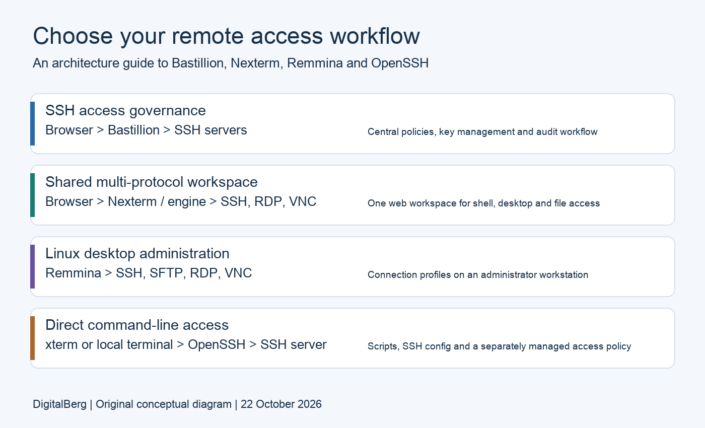Viewport: 705px width, 428px height.
Task: Click 'Browser > Nexterm / engine > SSH, RDP, VNC'
Action: [181, 201]
